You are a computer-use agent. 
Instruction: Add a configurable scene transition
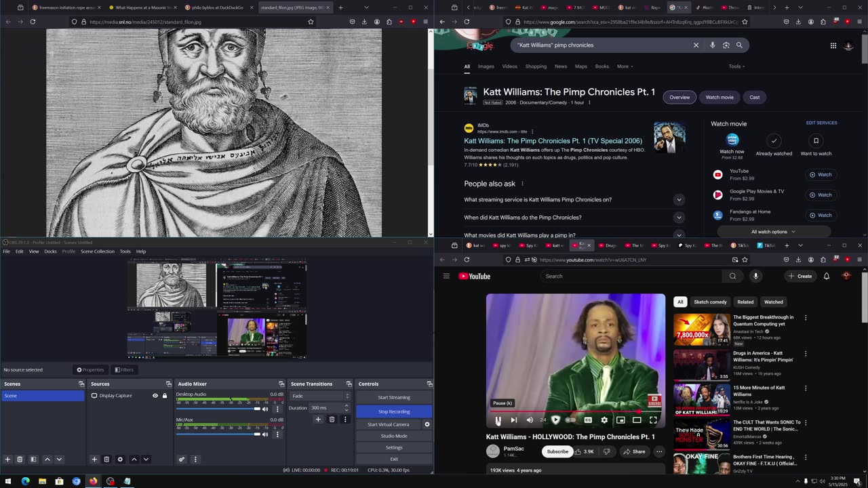318,420
